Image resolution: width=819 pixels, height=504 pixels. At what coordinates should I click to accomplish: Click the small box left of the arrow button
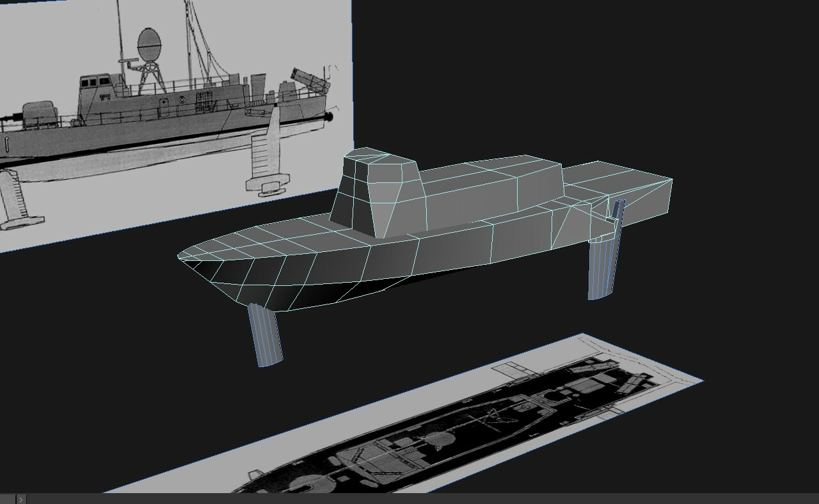pos(7,499)
